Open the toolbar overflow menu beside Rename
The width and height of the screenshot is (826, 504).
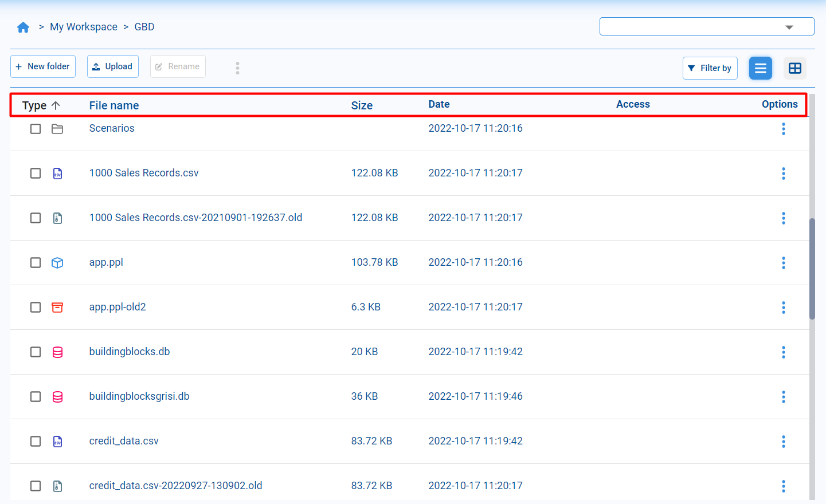click(237, 68)
